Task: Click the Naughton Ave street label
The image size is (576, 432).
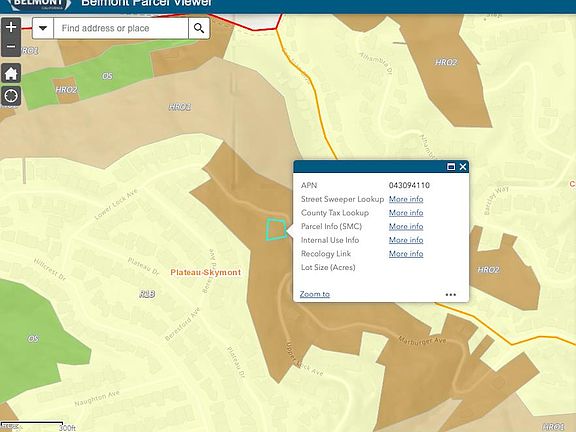Action: [x=97, y=398]
